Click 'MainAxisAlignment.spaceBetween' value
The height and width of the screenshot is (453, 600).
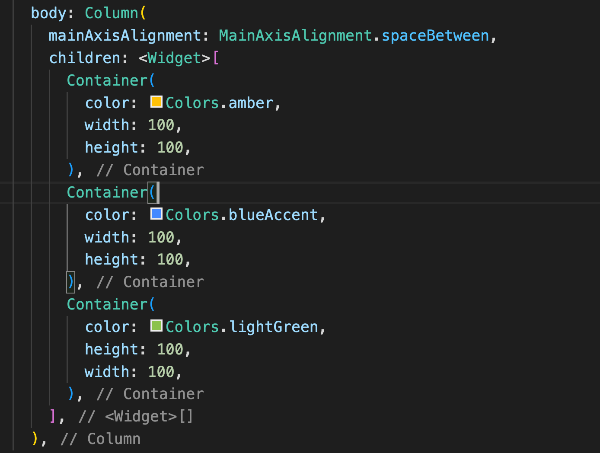[354, 36]
